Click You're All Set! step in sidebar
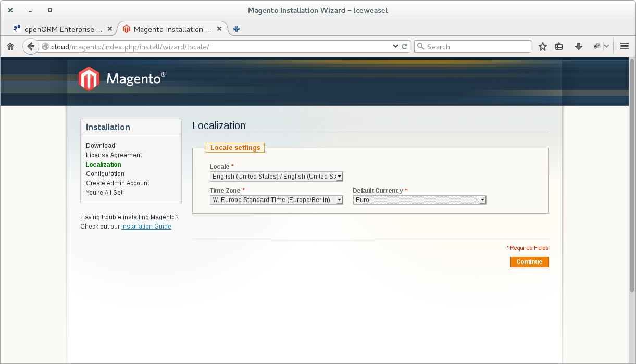This screenshot has height=364, width=636. pos(105,193)
